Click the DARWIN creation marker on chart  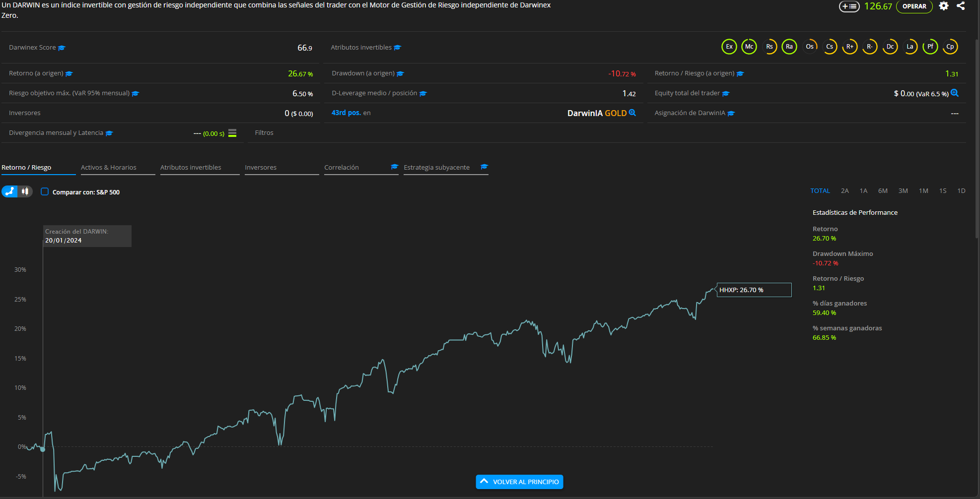[x=43, y=449]
